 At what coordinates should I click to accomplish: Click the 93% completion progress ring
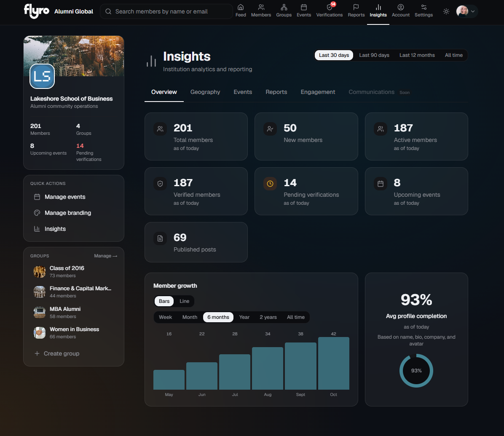pos(416,371)
